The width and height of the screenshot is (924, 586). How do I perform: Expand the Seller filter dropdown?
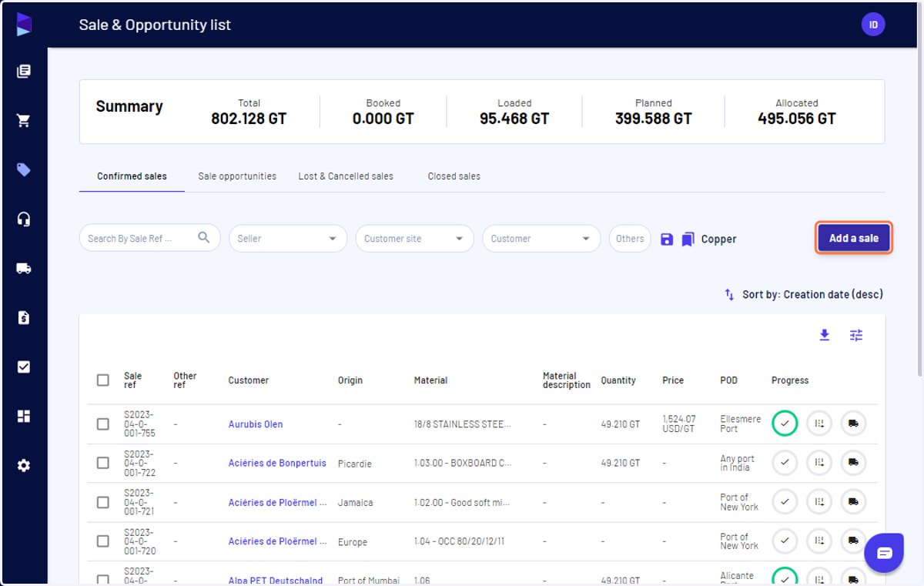coord(288,239)
